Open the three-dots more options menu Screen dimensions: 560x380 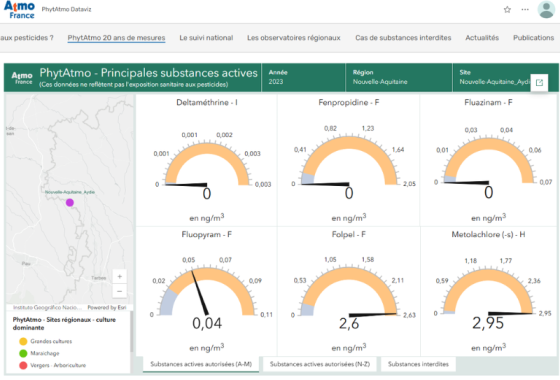click(525, 10)
